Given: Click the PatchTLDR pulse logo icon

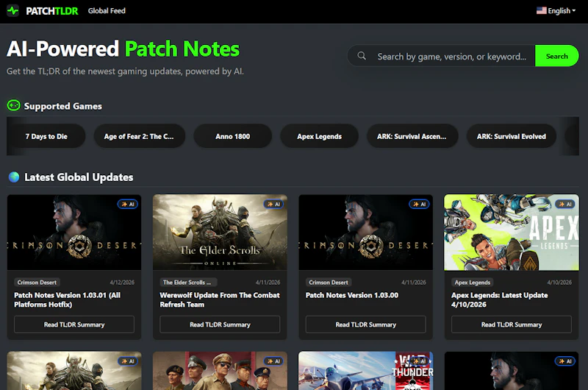Looking at the screenshot, I should pos(13,10).
